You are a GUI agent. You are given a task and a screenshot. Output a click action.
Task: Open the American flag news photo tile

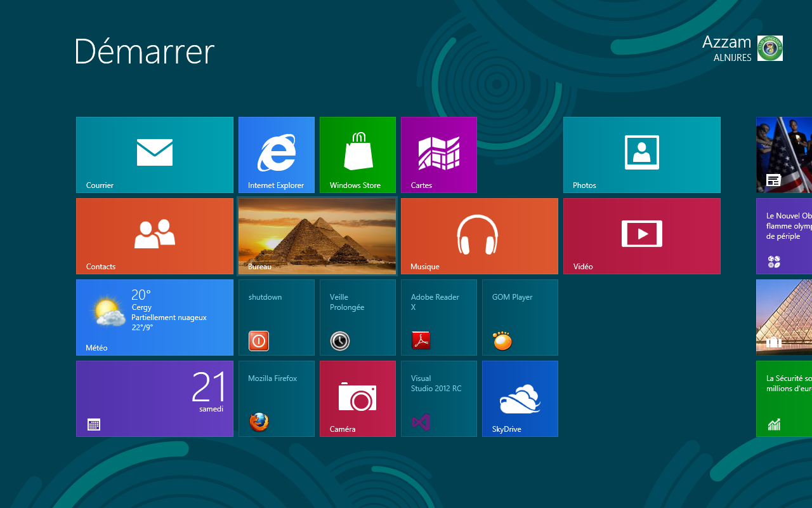[x=784, y=155]
